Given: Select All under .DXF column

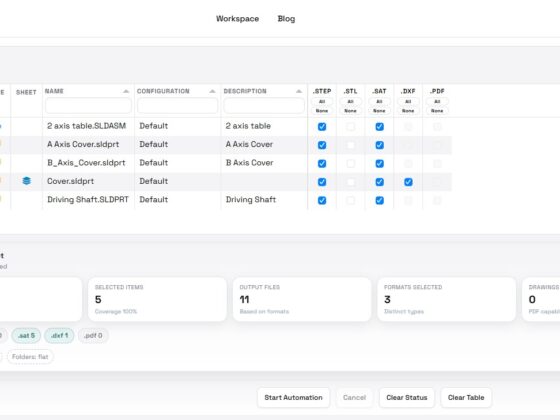Looking at the screenshot, I should click(408, 101).
